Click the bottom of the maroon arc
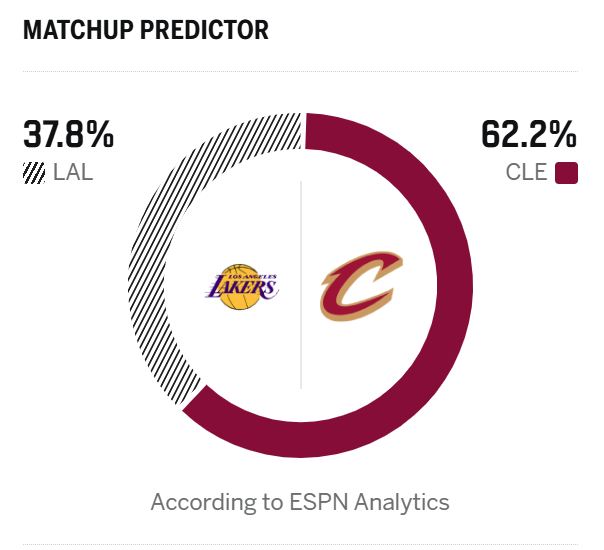Viewport: 604px width, 550px height. point(301,440)
